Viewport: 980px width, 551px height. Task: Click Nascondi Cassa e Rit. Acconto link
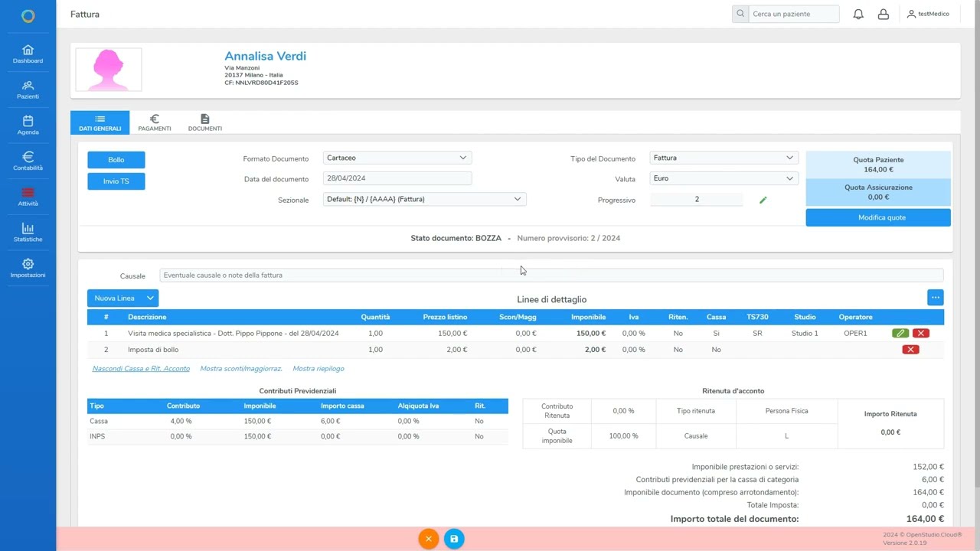tap(141, 369)
